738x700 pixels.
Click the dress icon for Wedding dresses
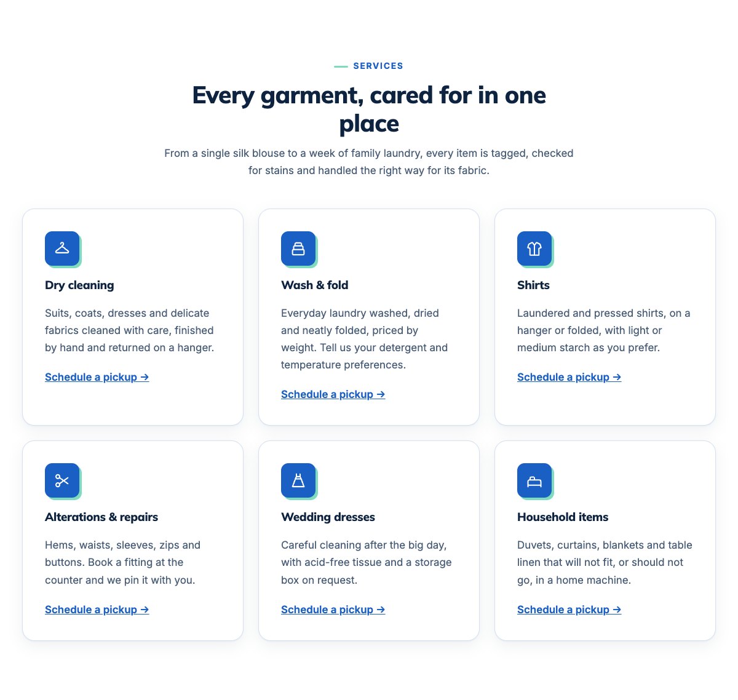click(x=298, y=480)
